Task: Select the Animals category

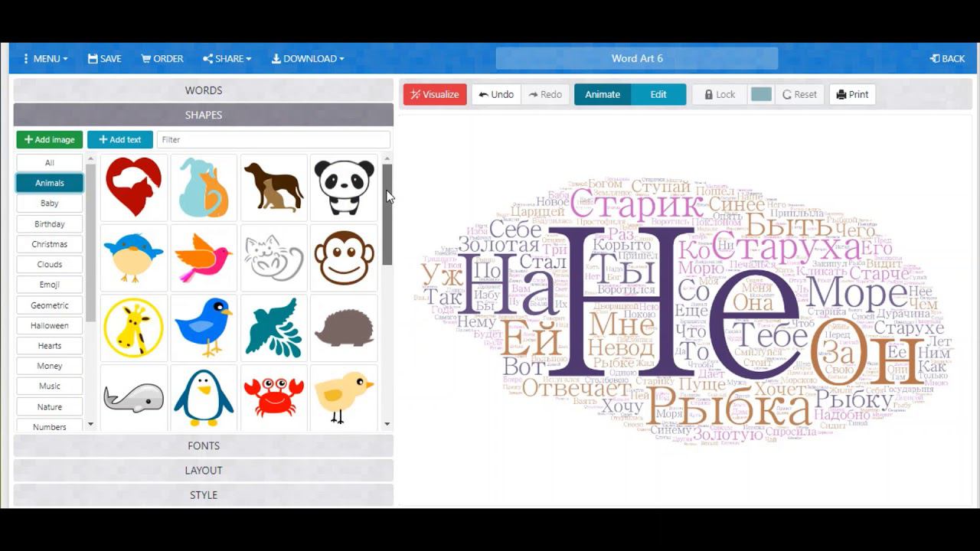Action: (x=50, y=183)
